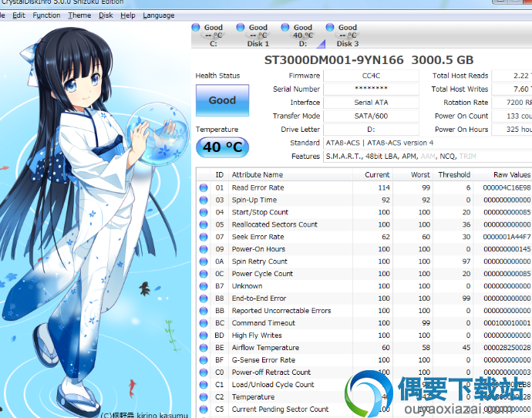The image size is (532, 418).
Task: Click the 40 °C temperature button
Action: click(222, 147)
